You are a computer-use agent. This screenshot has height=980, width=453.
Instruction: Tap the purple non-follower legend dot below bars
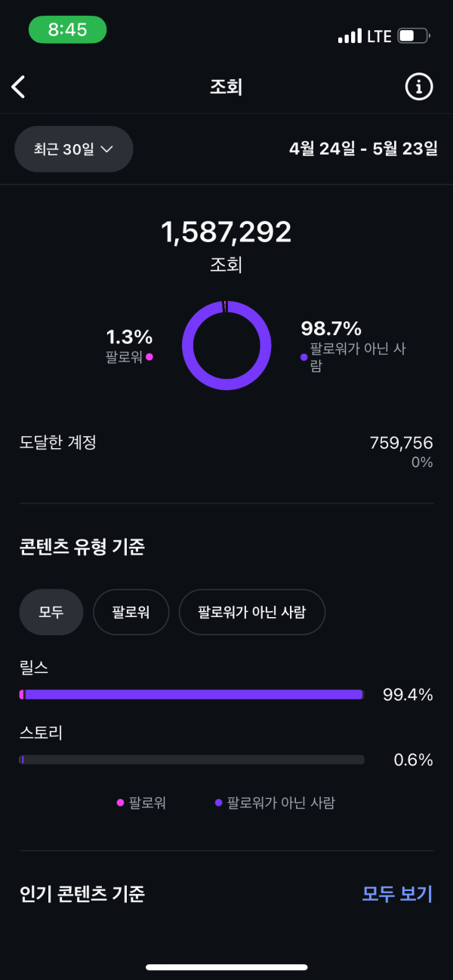218,803
